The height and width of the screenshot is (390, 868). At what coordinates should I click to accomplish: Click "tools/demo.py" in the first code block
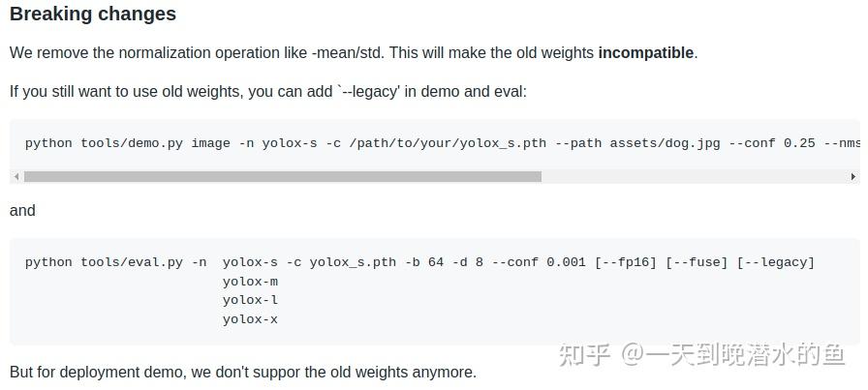tap(132, 143)
